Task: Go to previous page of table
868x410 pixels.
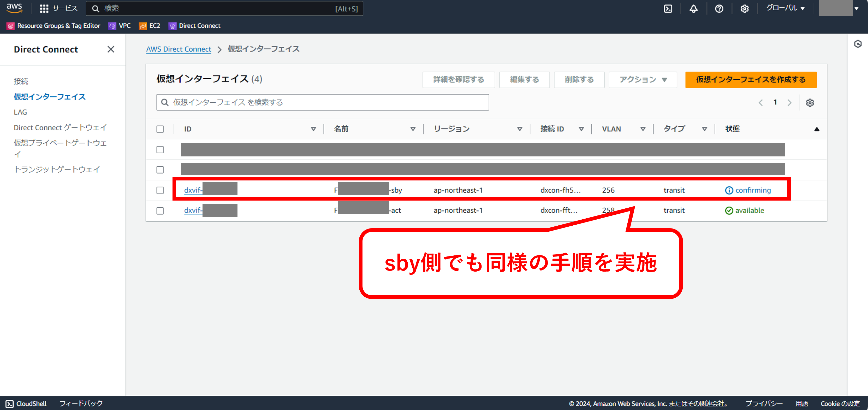Action: coord(760,102)
